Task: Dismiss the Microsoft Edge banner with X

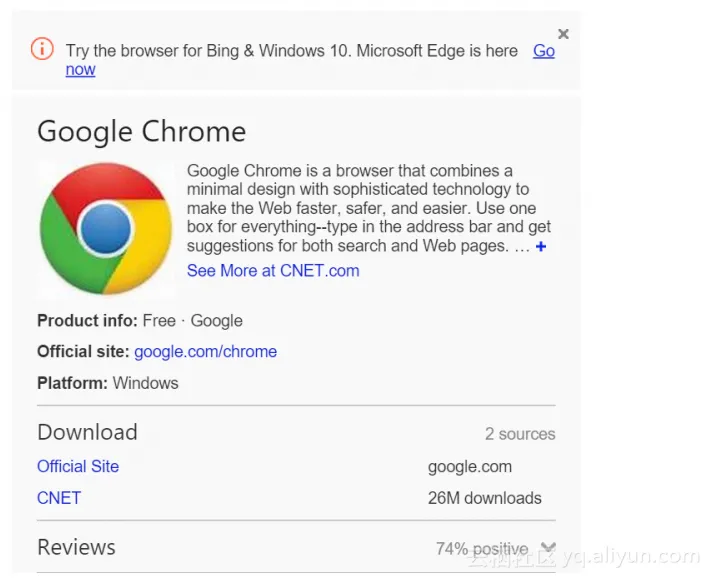Action: [563, 34]
